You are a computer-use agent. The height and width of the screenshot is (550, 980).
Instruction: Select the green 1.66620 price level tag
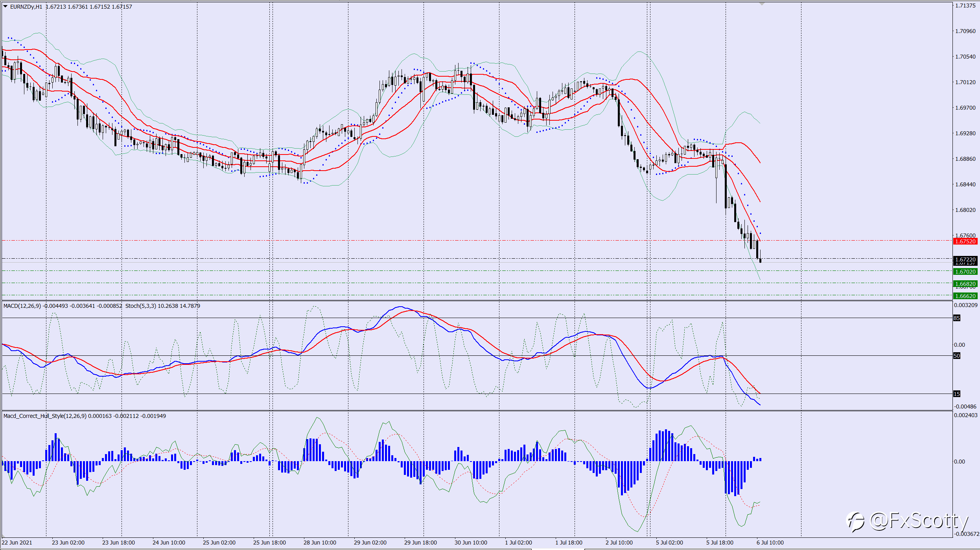(x=965, y=296)
